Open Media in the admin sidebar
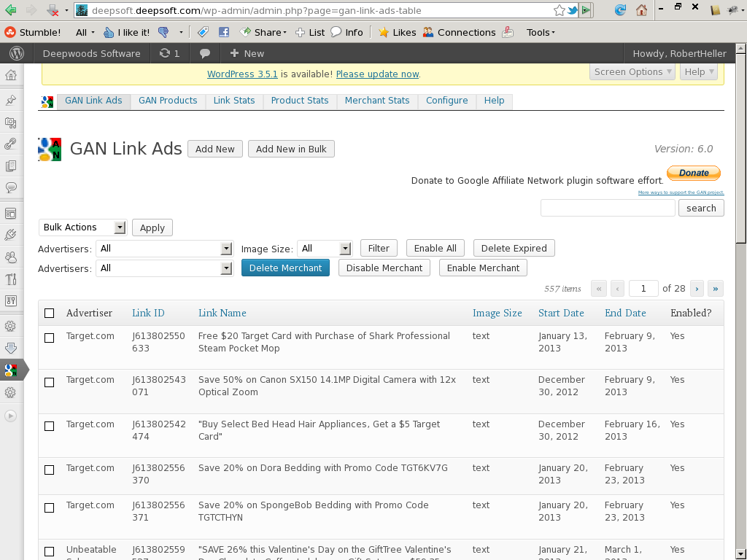The image size is (747, 560). coord(10,122)
